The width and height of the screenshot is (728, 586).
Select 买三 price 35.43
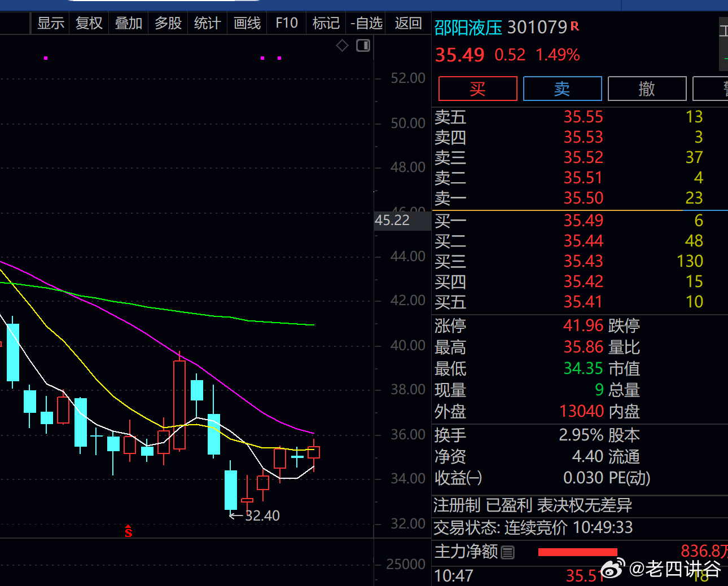pyautogui.click(x=584, y=261)
